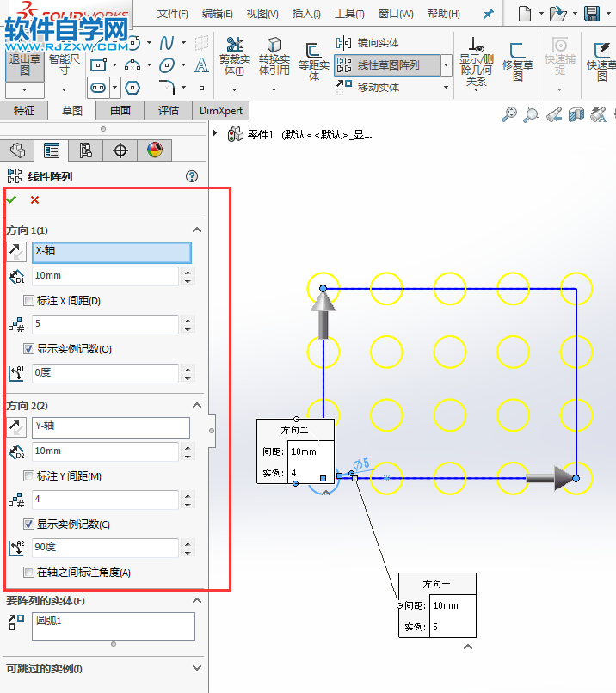Open the 编辑(E) menu
The height and width of the screenshot is (693, 616).
coord(217,14)
